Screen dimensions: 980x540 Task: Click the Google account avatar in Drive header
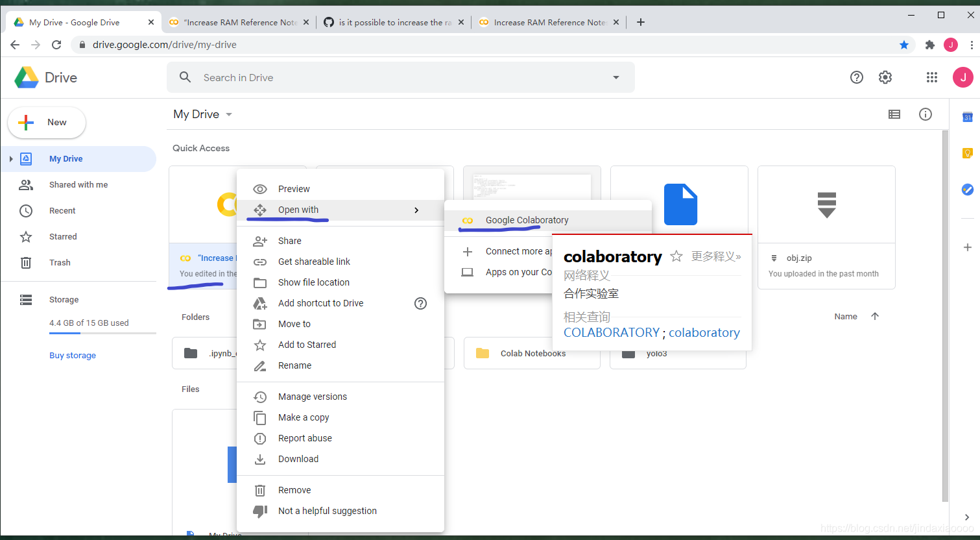(963, 77)
